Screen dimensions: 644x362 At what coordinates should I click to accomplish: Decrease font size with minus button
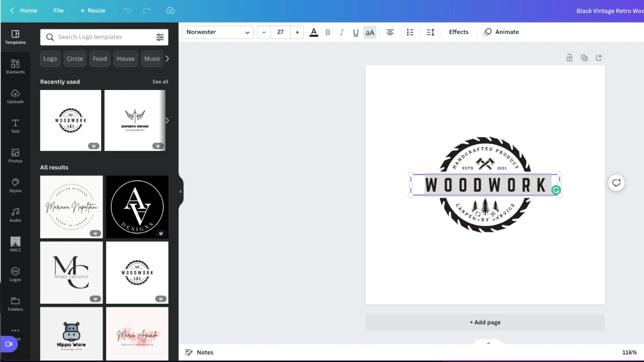[x=264, y=32]
